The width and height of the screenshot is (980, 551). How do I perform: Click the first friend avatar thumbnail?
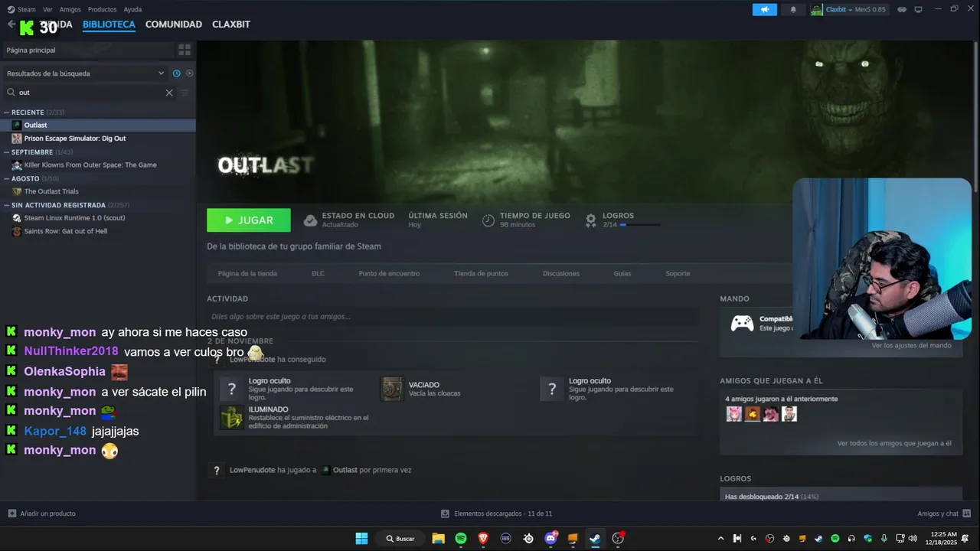pos(733,414)
